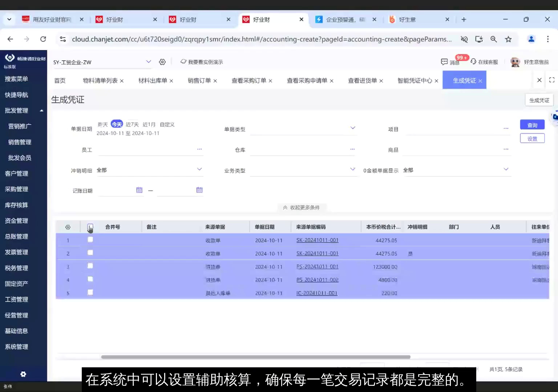Switch to the 智能凭证中心 tab
This screenshot has height=392, width=558.
pyautogui.click(x=415, y=80)
